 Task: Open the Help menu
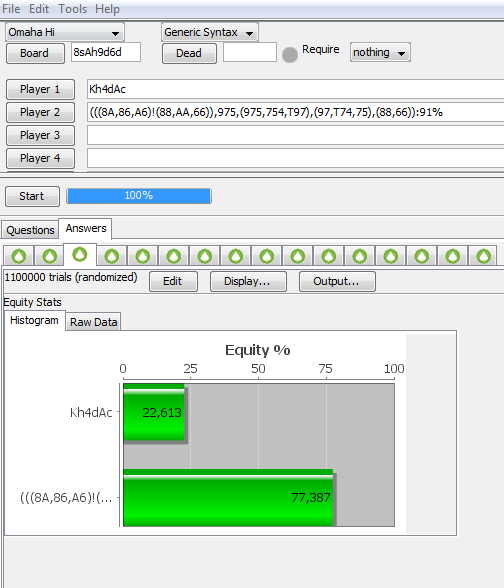tap(107, 9)
